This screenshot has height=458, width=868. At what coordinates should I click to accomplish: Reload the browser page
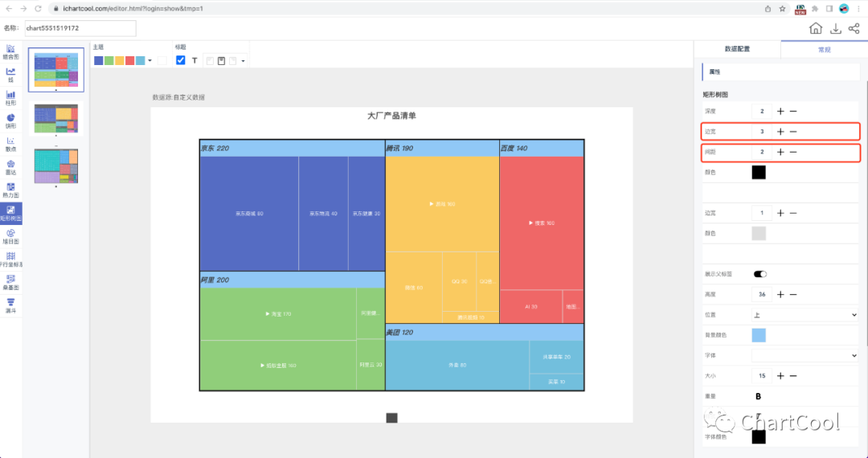tap(39, 8)
